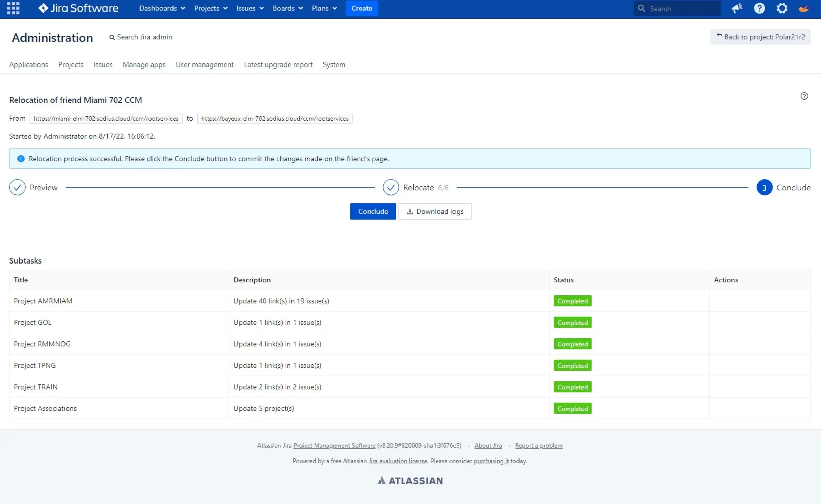Click the Conclude button
The width and height of the screenshot is (821, 504).
click(x=372, y=211)
